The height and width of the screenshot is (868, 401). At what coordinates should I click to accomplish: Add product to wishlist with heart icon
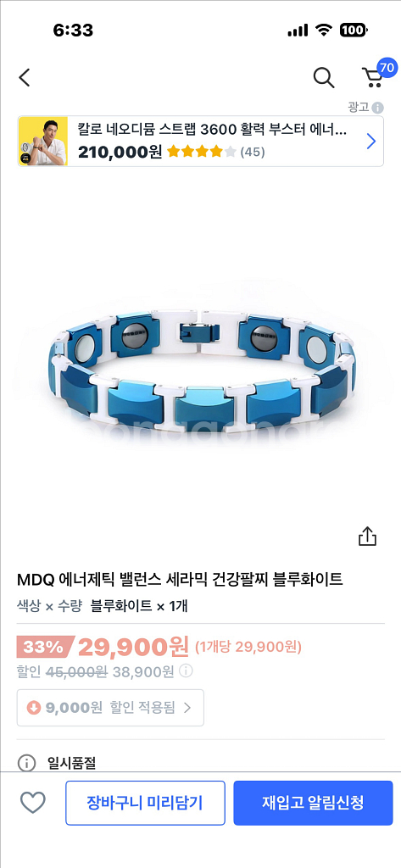pos(33,802)
